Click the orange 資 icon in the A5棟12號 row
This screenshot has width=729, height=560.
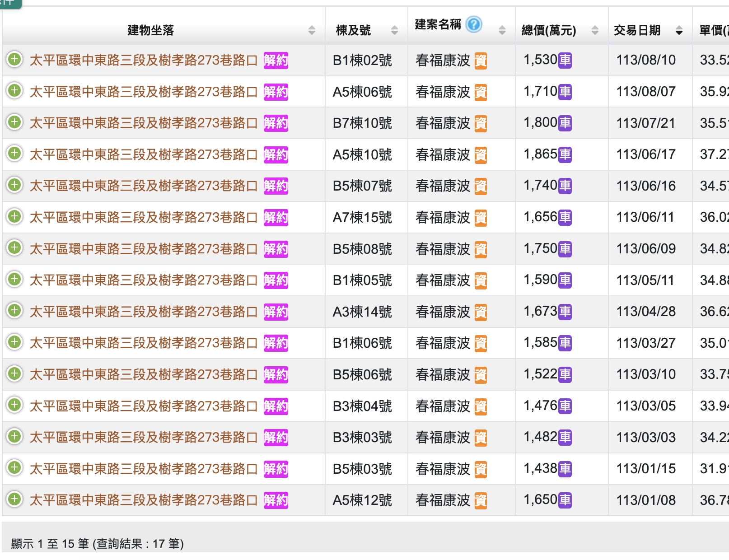pyautogui.click(x=481, y=500)
